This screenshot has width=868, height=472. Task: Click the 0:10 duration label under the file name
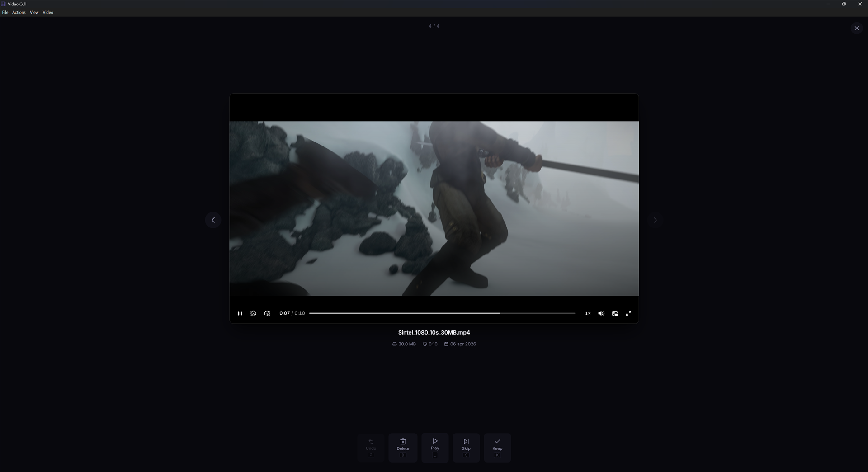430,344
